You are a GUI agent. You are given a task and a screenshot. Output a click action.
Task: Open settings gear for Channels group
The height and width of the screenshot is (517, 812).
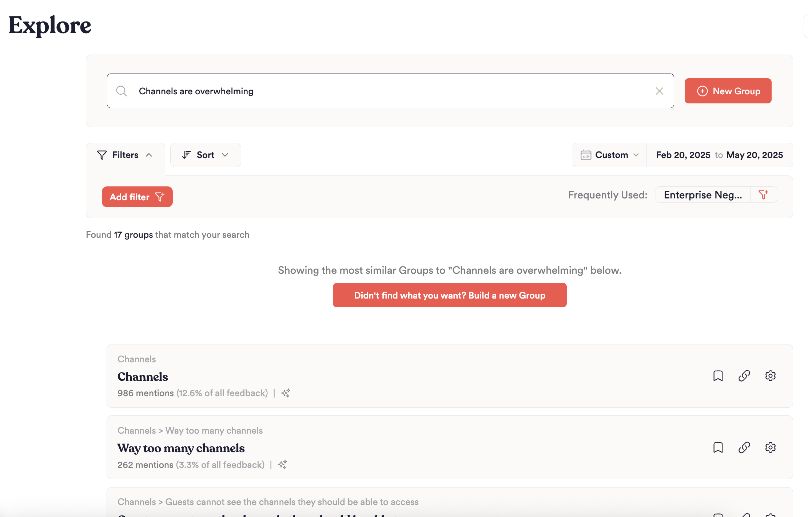(x=770, y=376)
